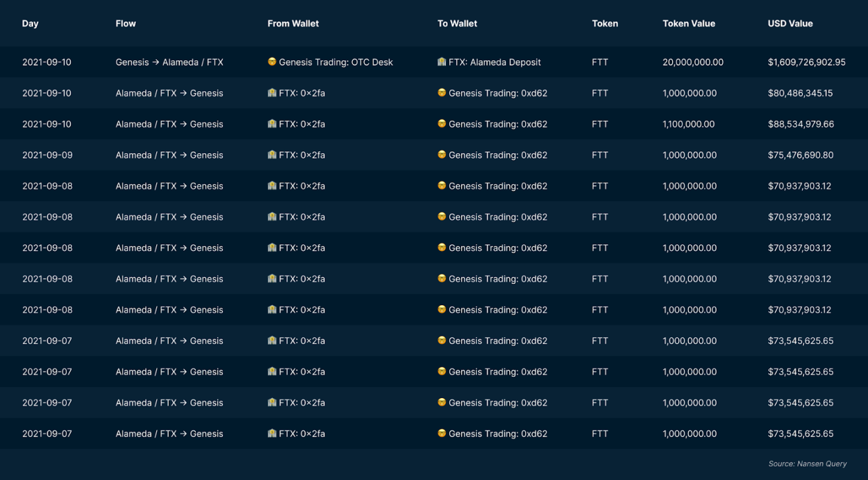Click the Genesis → Alameda / FTX flow text
Viewport: 868px width, 480px height.
pyautogui.click(x=169, y=62)
